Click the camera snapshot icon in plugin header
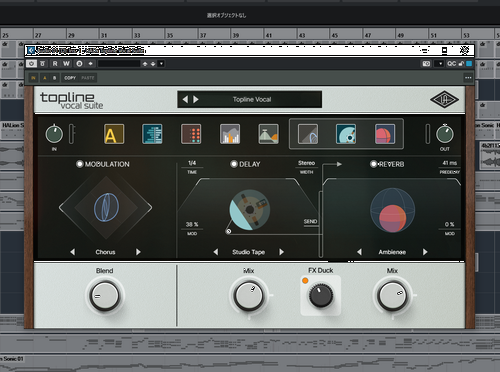This screenshot has width=500, height=372. tap(426, 64)
